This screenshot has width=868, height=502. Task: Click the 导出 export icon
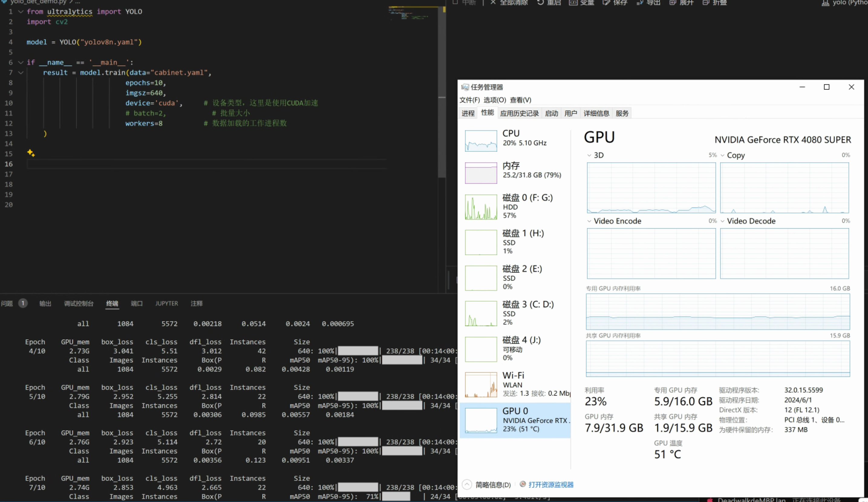[640, 2]
